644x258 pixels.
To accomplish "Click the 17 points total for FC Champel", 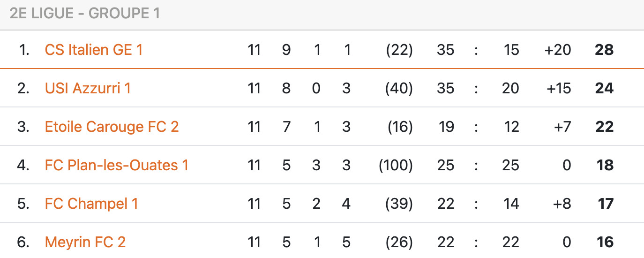I will coord(605,204).
